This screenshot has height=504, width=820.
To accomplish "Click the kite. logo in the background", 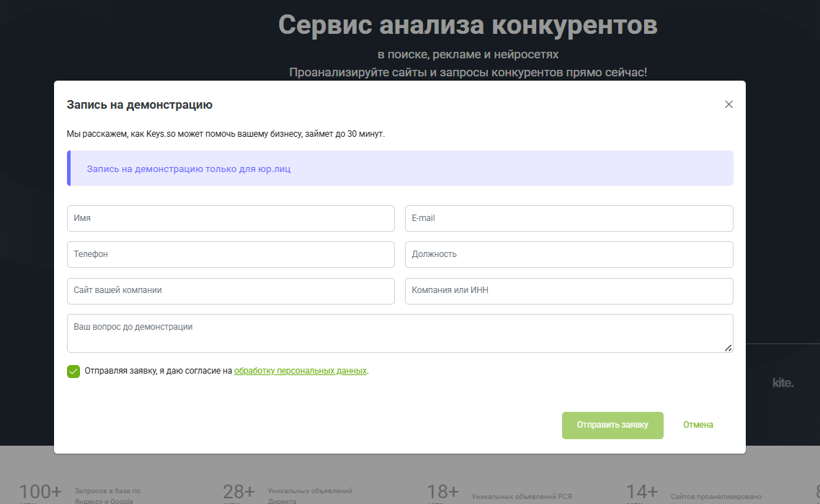I will pos(783,383).
